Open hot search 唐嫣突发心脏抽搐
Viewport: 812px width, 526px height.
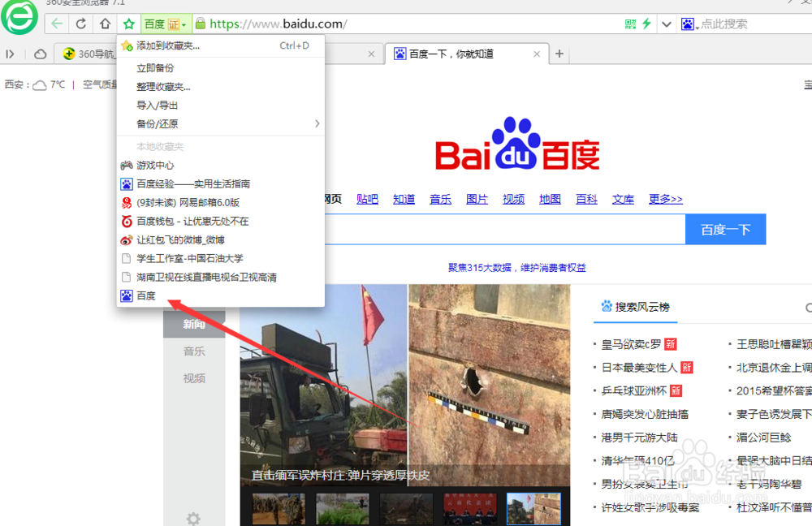[x=645, y=414]
